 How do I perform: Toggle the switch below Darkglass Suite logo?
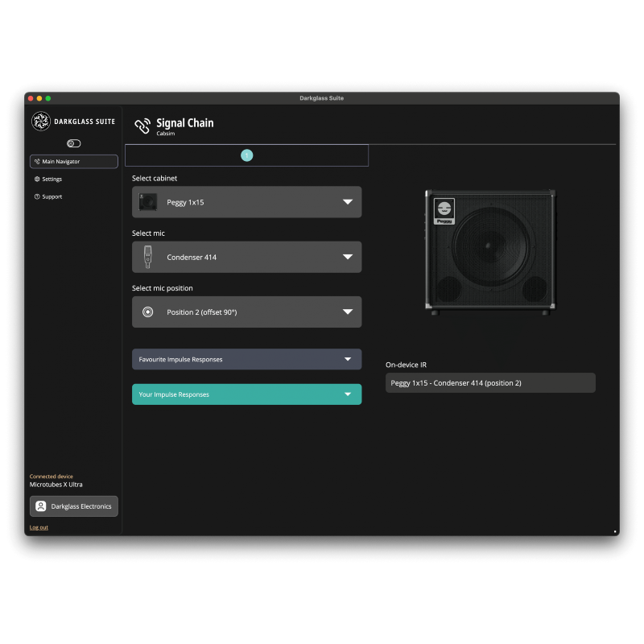74,143
